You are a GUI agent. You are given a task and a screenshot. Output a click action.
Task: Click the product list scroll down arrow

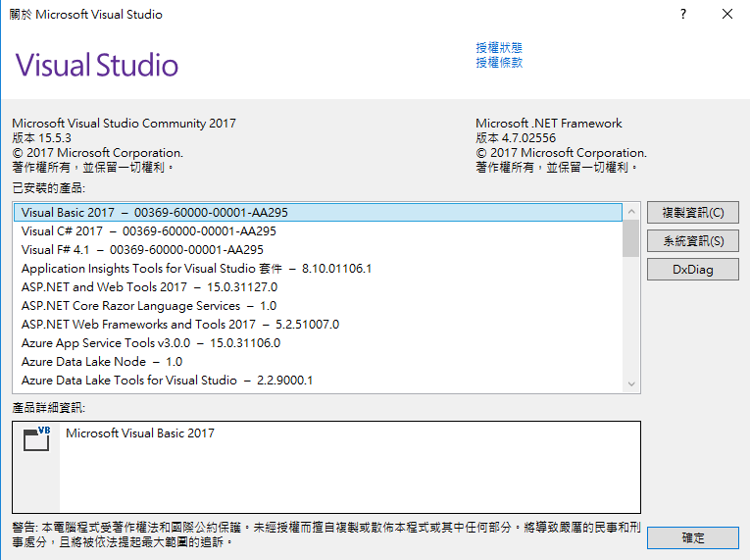click(631, 383)
